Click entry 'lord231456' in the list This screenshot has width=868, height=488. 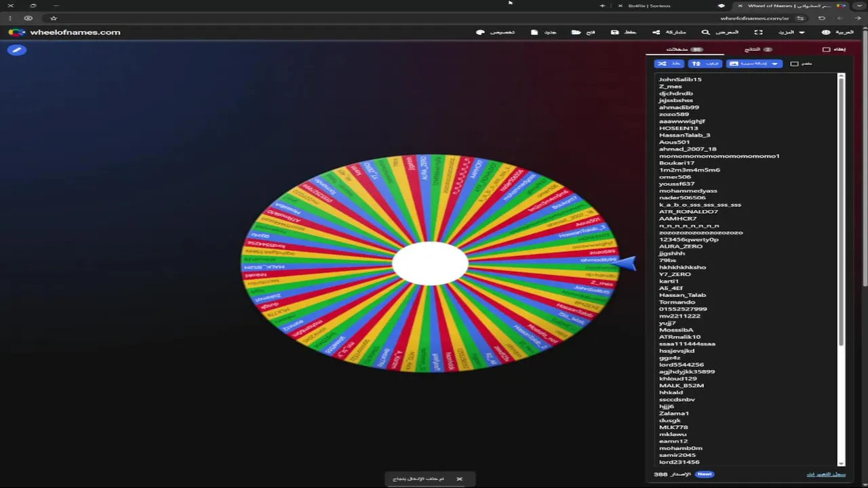pyautogui.click(x=679, y=462)
